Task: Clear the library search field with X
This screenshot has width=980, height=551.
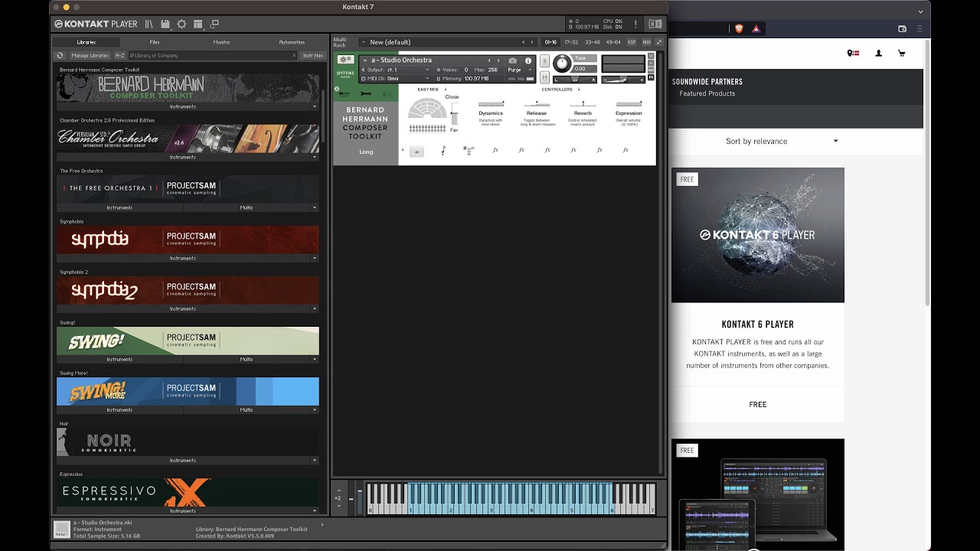Action: pos(294,55)
